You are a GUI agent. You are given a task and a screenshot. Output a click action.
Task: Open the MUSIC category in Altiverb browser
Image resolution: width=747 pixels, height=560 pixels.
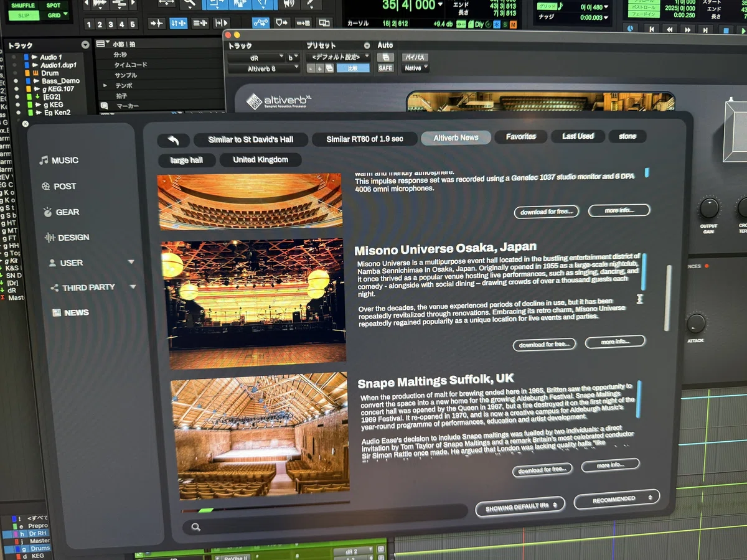click(59, 161)
